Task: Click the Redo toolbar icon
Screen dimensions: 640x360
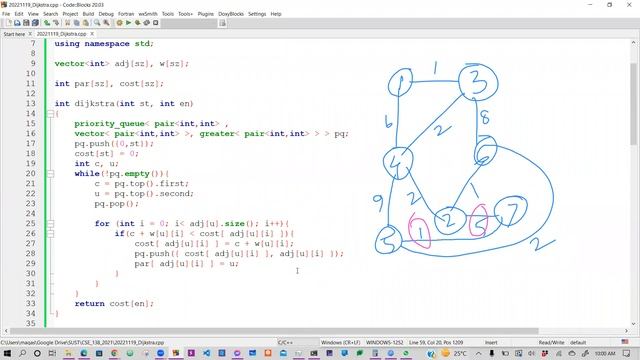Action: point(56,23)
